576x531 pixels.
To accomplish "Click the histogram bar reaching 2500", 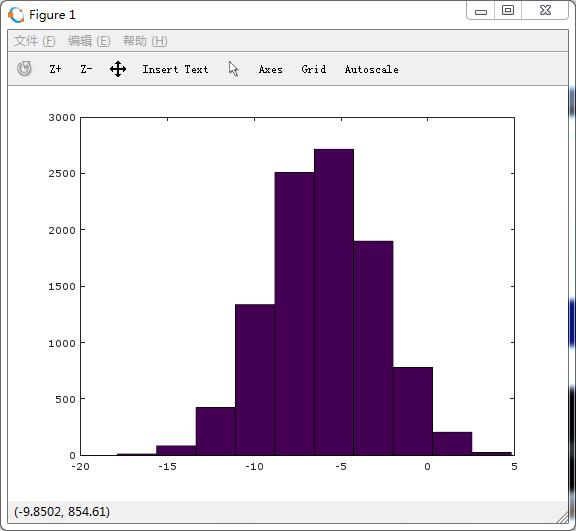I will [295, 314].
